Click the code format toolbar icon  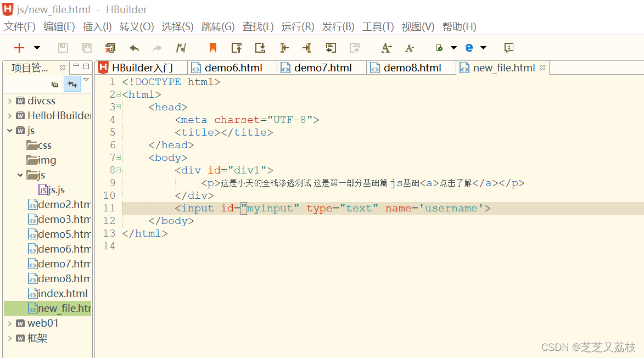pos(181,48)
